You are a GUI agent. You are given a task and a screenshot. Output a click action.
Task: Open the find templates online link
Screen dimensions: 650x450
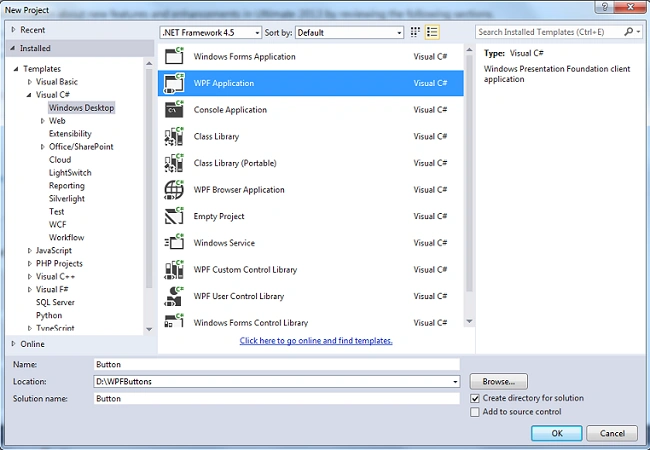pyautogui.click(x=316, y=341)
